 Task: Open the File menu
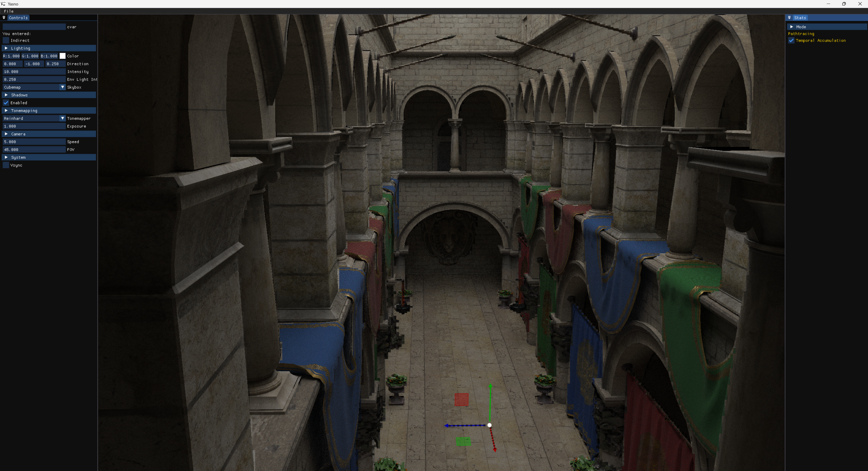pyautogui.click(x=9, y=11)
